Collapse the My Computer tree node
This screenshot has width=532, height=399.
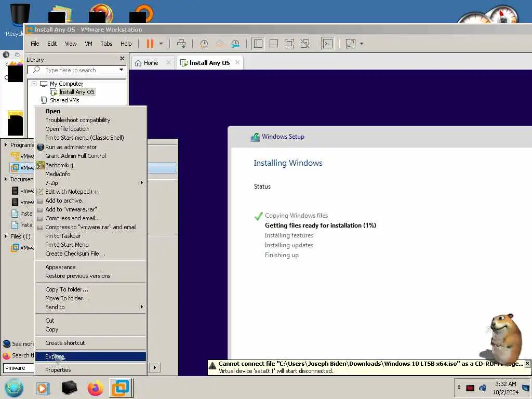click(34, 84)
